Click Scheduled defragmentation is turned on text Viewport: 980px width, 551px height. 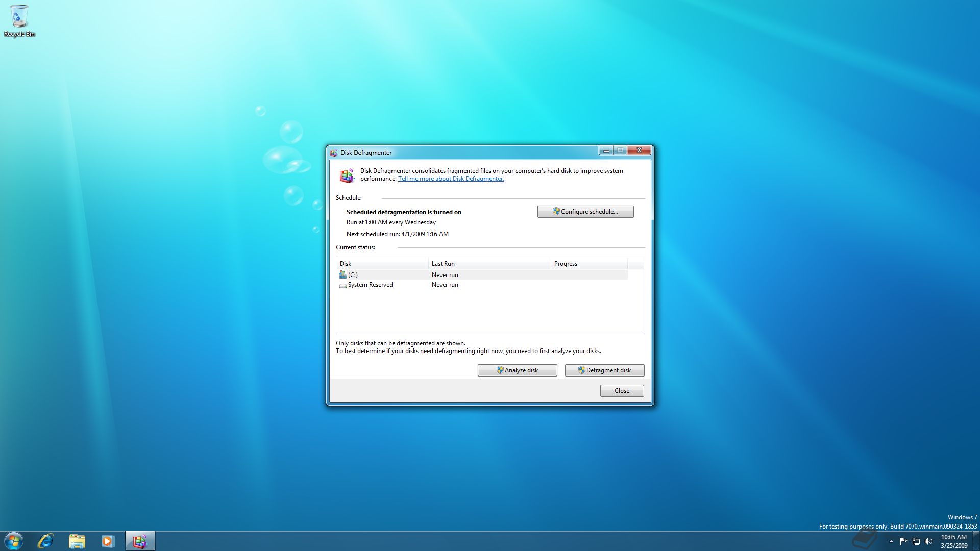tap(404, 212)
